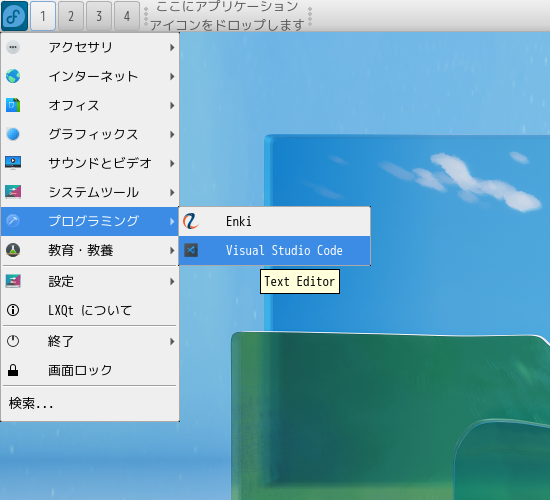Expand the インターネット submenu arrow
This screenshot has height=500, width=550.
click(x=172, y=76)
